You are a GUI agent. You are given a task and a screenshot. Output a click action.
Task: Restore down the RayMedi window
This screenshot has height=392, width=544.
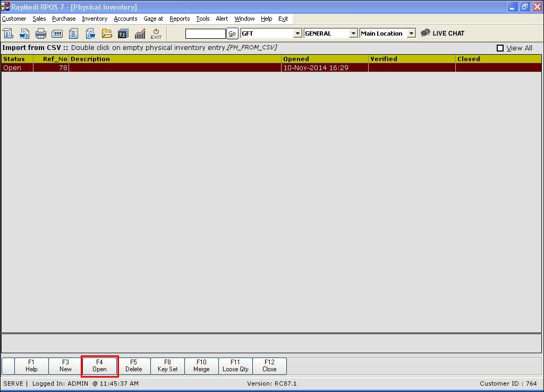[x=524, y=6]
